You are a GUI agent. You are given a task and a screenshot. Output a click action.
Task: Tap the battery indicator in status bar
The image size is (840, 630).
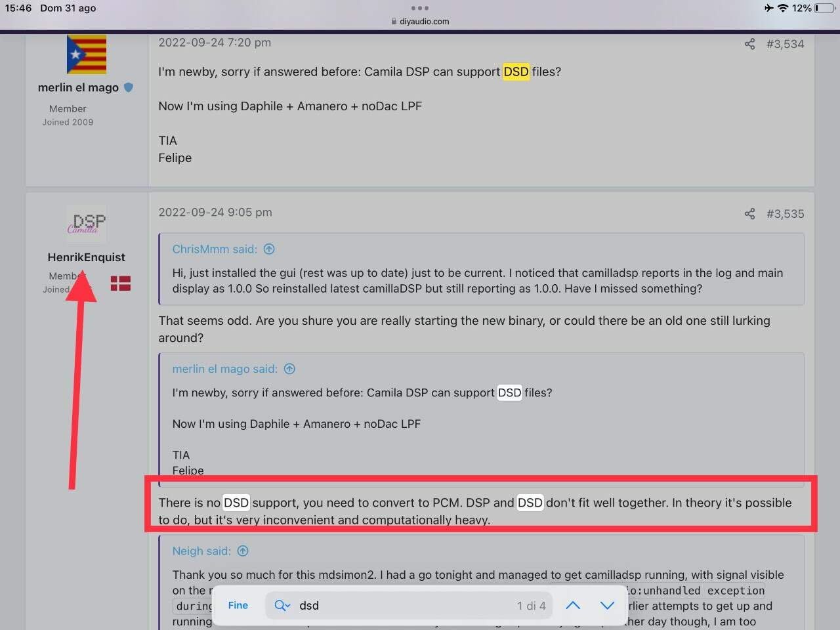point(826,8)
